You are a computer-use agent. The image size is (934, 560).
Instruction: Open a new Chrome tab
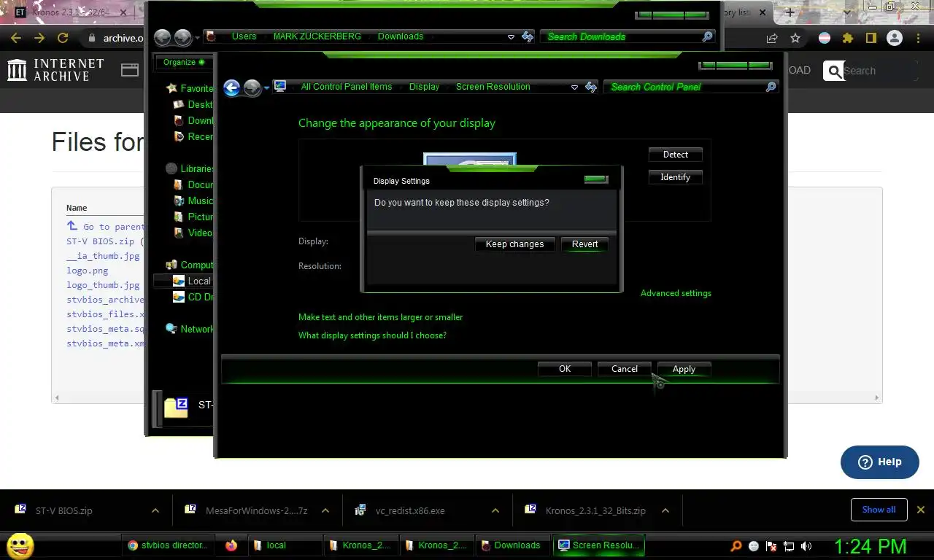click(x=790, y=12)
